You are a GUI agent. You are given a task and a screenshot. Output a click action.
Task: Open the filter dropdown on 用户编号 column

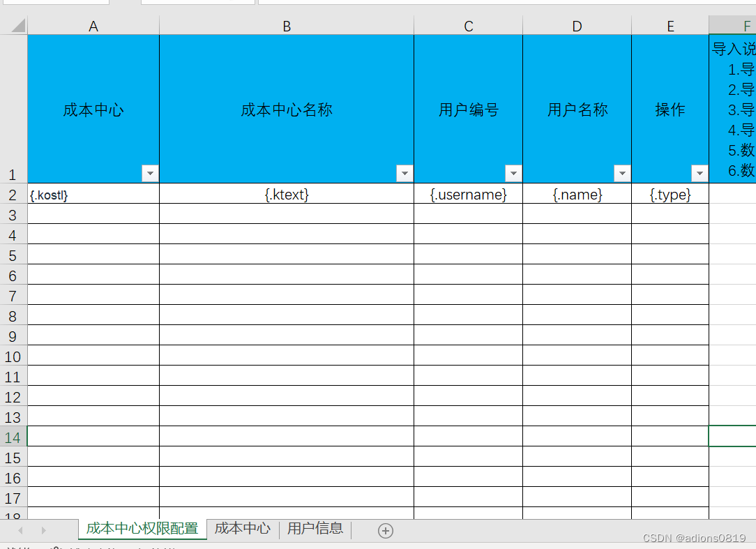coord(513,173)
